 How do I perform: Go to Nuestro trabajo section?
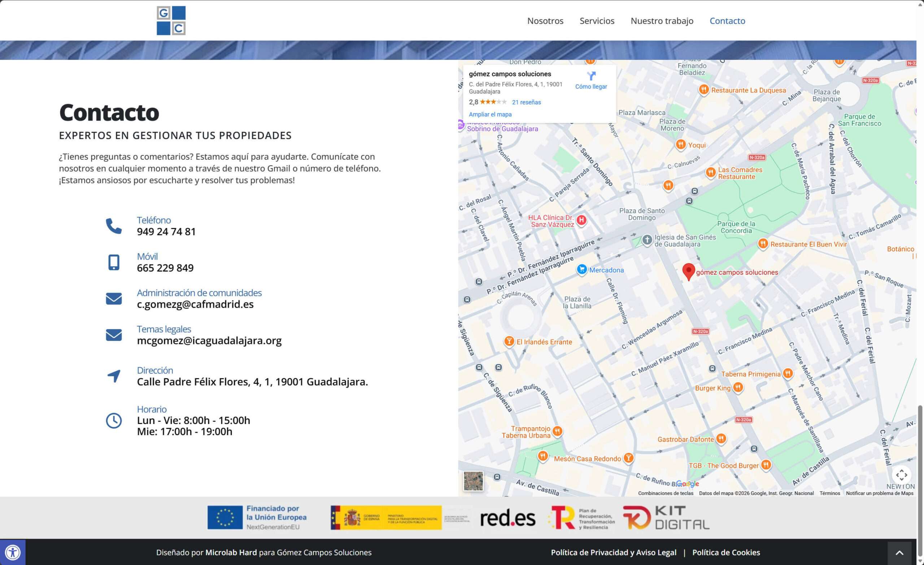click(x=662, y=21)
